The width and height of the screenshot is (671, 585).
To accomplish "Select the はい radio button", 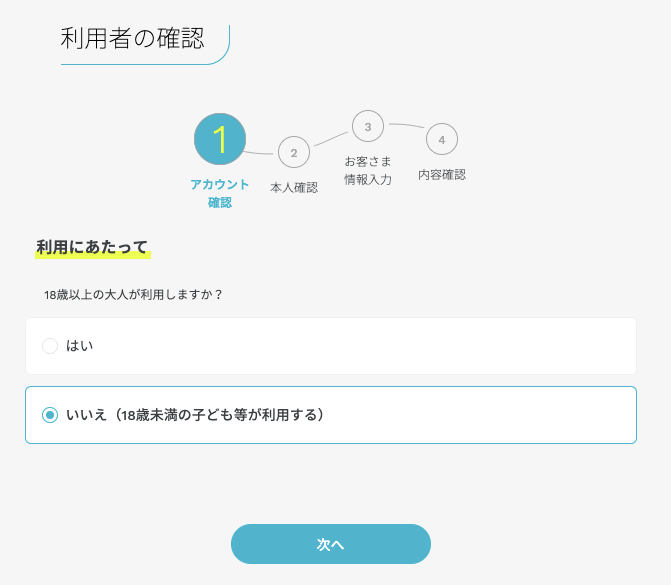I will 50,346.
